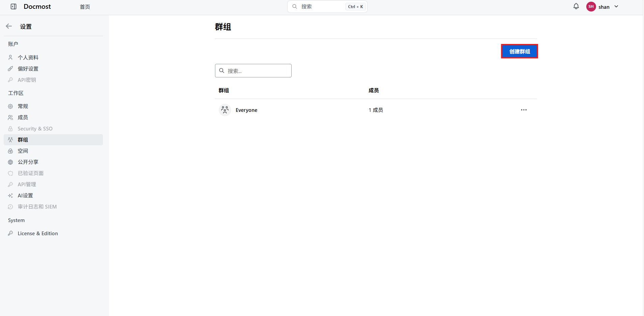
Task: Click the Docmost logo text
Action: (x=37, y=6)
